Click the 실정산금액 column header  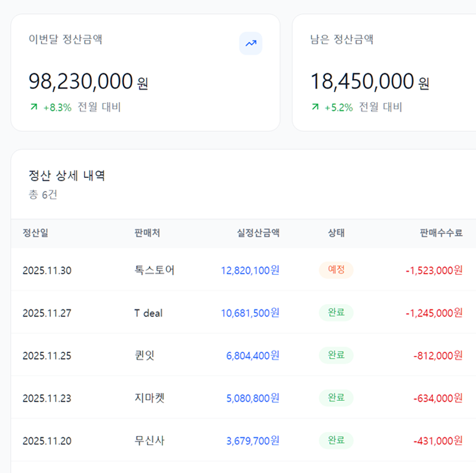tap(258, 233)
